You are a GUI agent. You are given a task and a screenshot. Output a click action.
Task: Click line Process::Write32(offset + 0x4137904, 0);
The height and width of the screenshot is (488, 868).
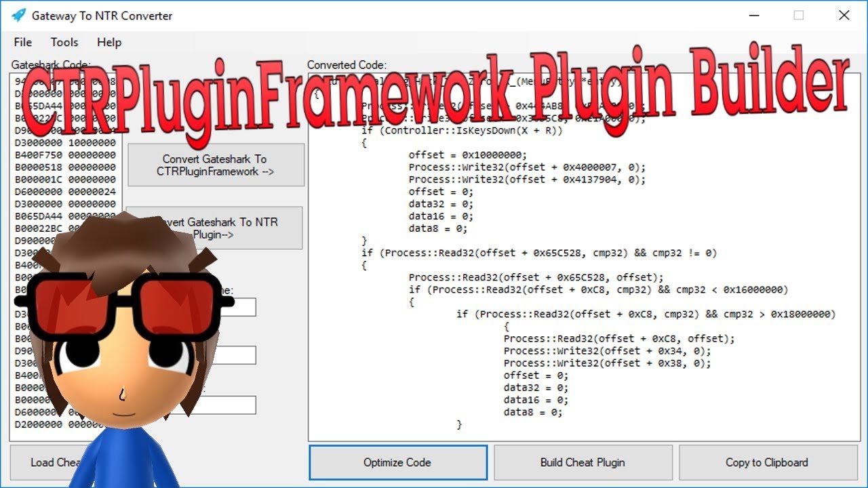527,180
